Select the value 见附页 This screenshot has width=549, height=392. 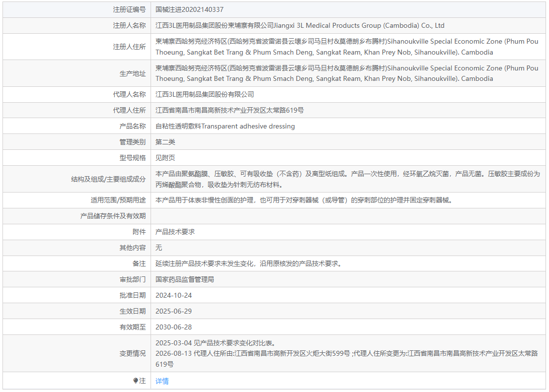pyautogui.click(x=165, y=158)
